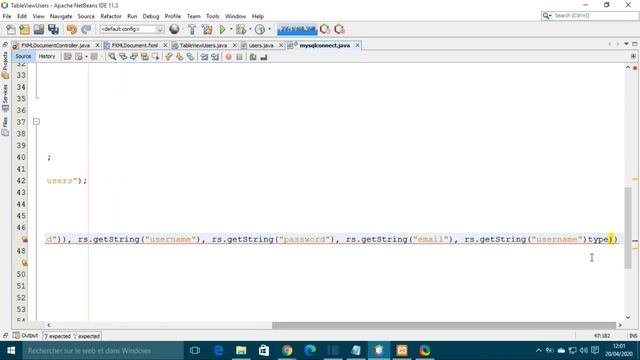Switch to FXMLDocumentController.java tab
The image size is (640, 360).
coord(55,45)
